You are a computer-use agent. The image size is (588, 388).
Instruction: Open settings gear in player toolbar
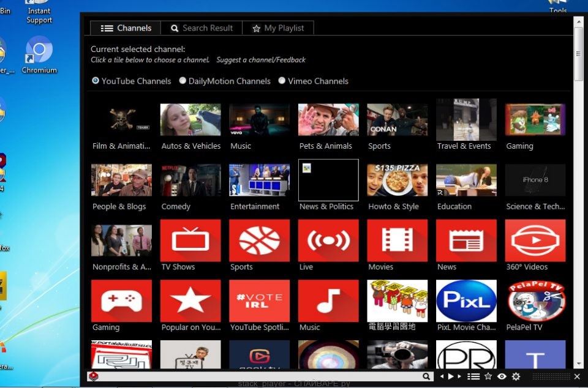click(x=516, y=376)
